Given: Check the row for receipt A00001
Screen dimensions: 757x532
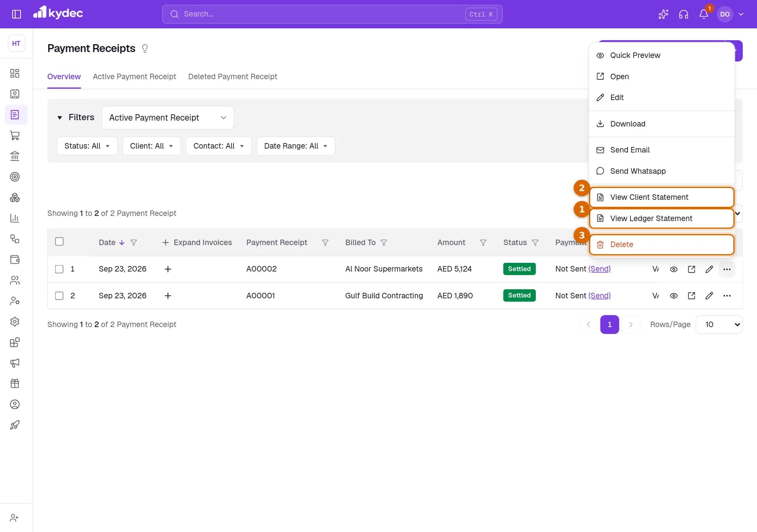Looking at the screenshot, I should [x=59, y=296].
